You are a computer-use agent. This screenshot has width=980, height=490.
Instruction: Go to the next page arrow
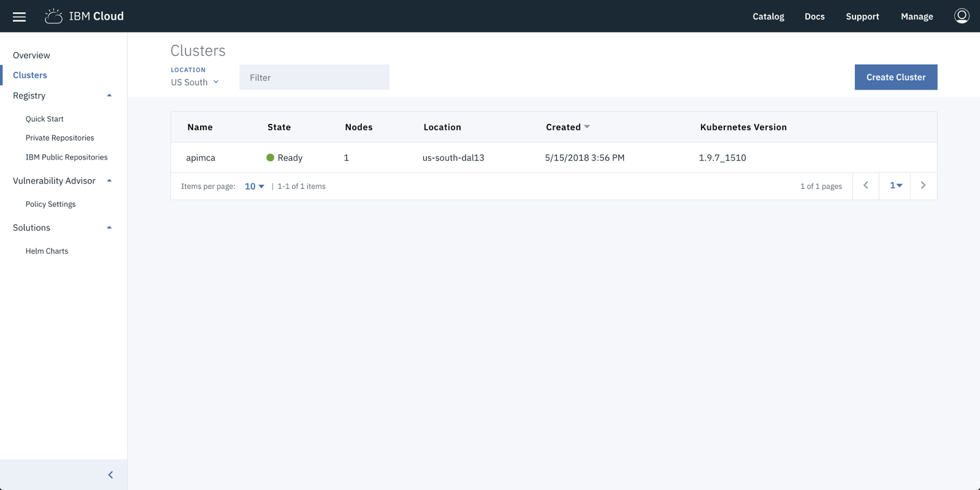pos(923,185)
